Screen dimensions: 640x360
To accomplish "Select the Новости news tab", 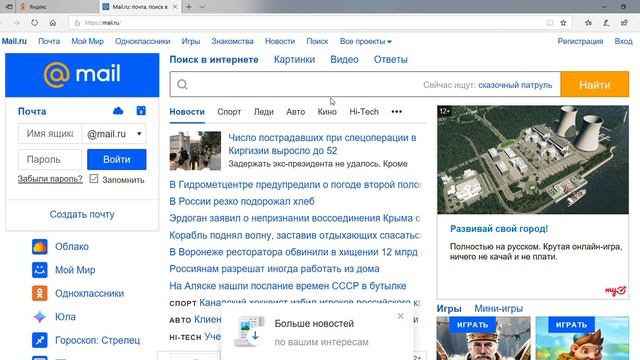I will click(x=187, y=112).
